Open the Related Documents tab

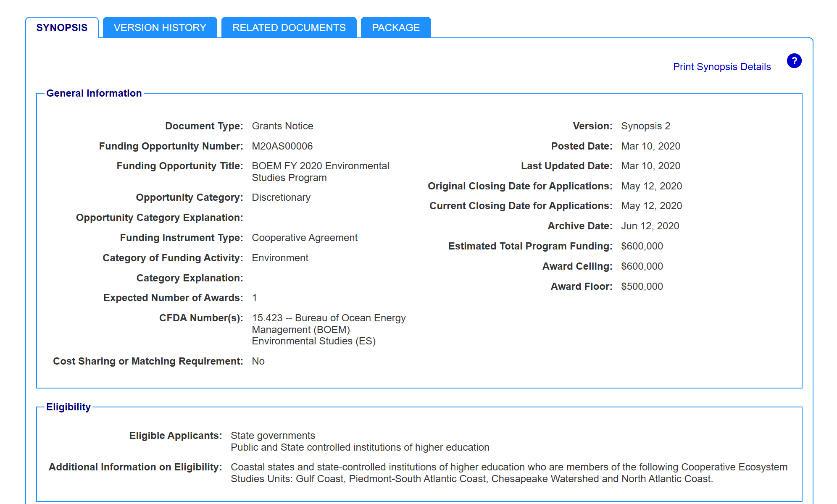[289, 28]
